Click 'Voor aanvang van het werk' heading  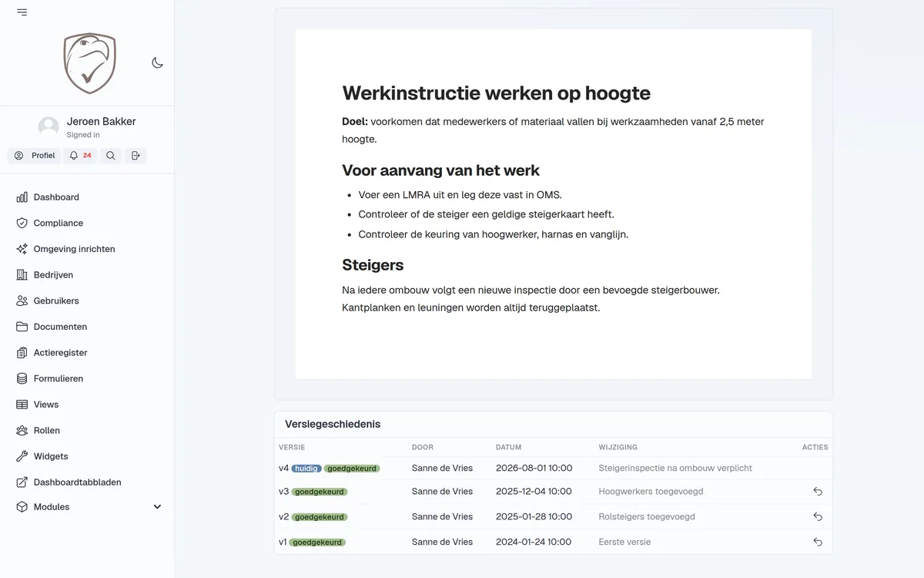(x=441, y=170)
